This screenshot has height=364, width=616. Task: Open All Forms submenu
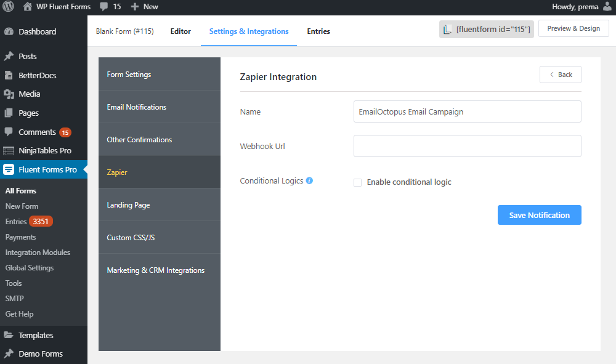pyautogui.click(x=21, y=190)
